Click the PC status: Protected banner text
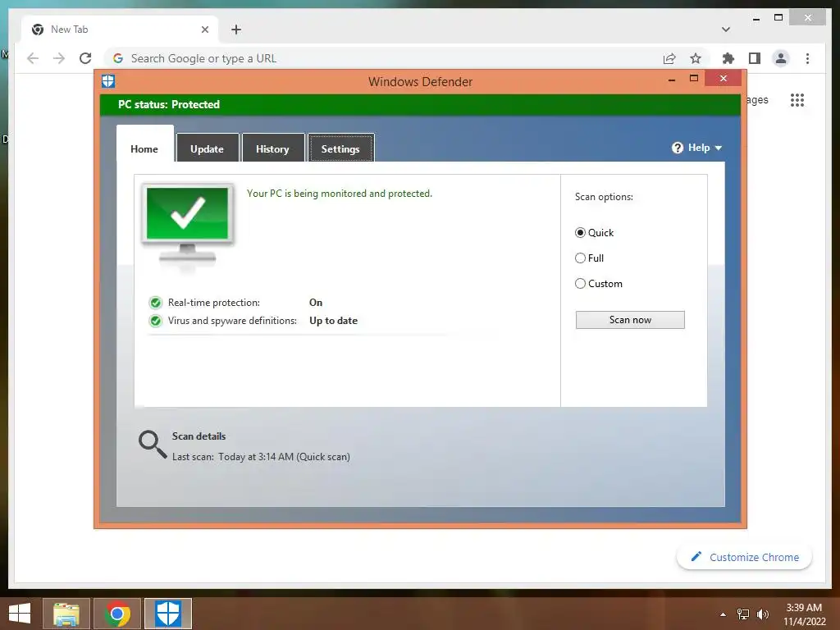This screenshot has width=840, height=630. 169,104
